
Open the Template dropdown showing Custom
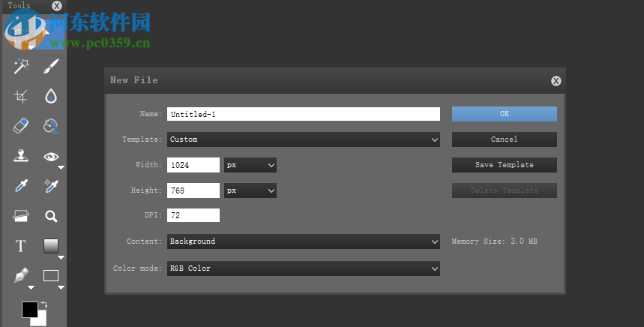click(x=304, y=139)
